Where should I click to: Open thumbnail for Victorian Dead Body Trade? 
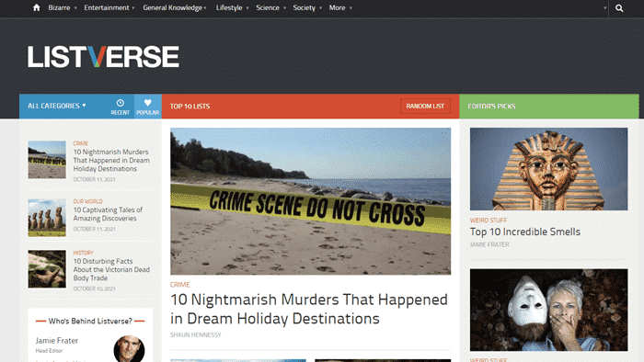(47, 269)
